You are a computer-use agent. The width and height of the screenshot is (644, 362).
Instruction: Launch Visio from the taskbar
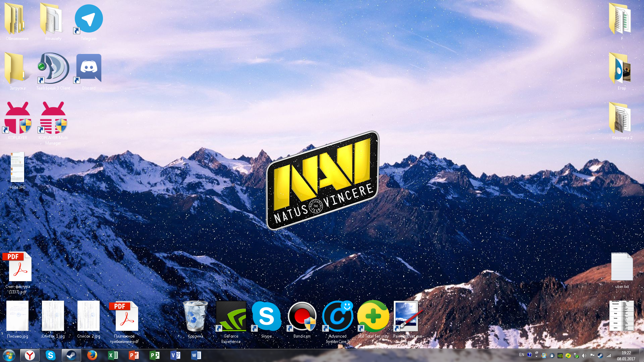pos(175,355)
